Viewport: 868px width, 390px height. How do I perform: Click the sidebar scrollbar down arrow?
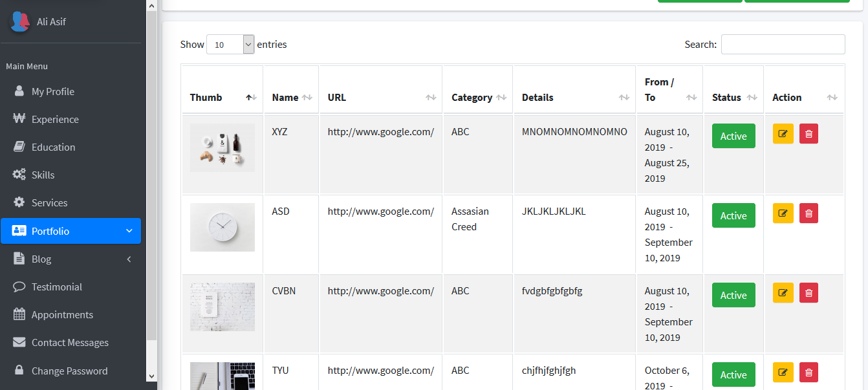click(151, 376)
